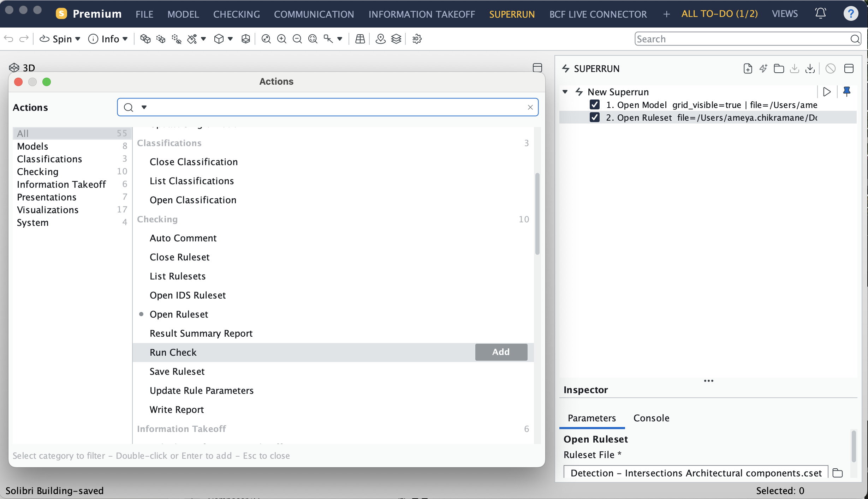Open the VIEWS menu
Image resolution: width=868 pixels, height=499 pixels.
(785, 14)
